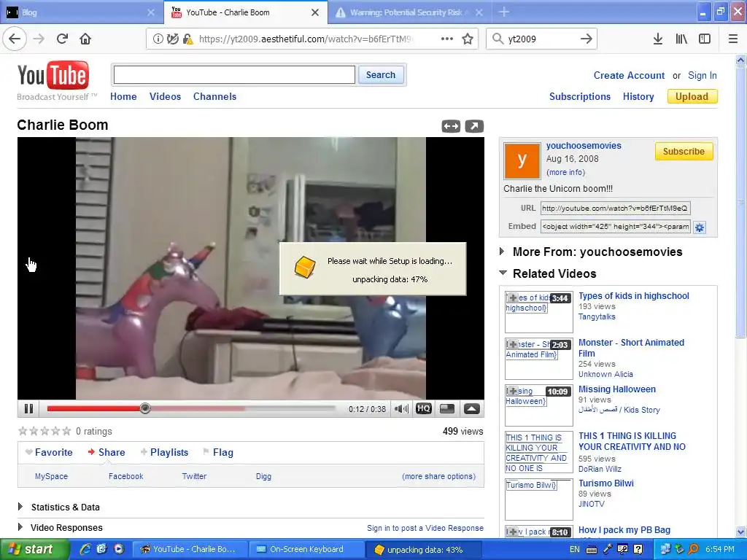Click the YouTube logo

tap(53, 75)
